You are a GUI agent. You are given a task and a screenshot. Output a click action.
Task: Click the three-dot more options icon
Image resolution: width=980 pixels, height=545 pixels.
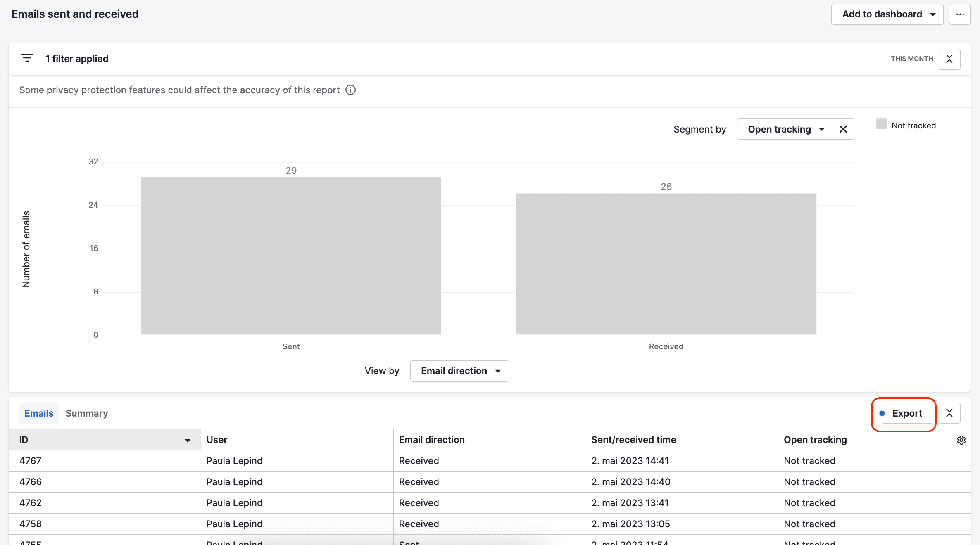960,14
